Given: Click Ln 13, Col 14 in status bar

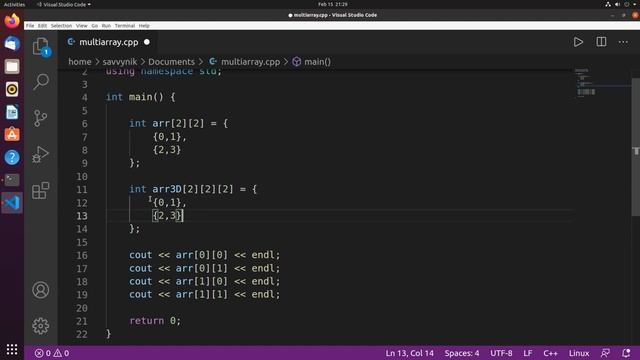Looking at the screenshot, I should pos(409,353).
